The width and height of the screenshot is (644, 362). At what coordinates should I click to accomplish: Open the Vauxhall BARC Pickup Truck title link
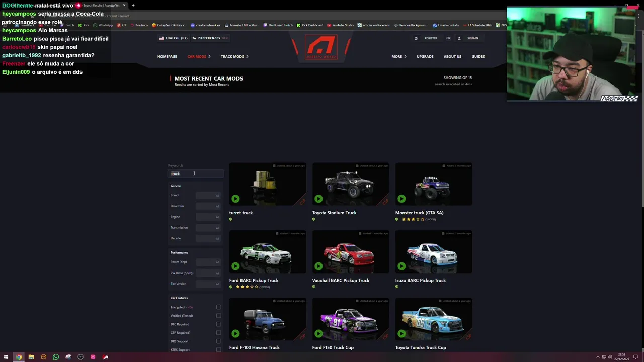(341, 280)
